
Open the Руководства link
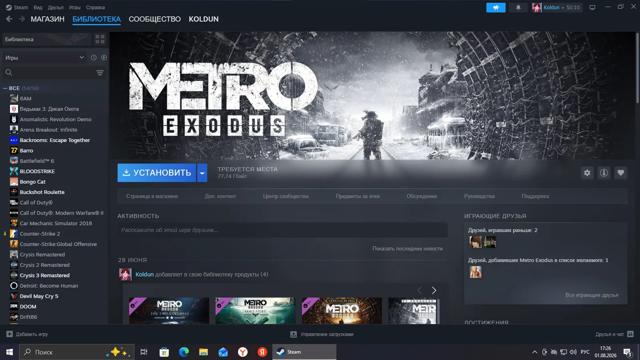coord(479,196)
